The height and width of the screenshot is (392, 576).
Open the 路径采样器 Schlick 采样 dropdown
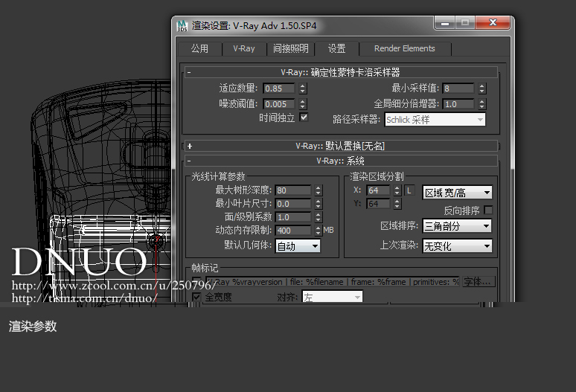pos(435,120)
